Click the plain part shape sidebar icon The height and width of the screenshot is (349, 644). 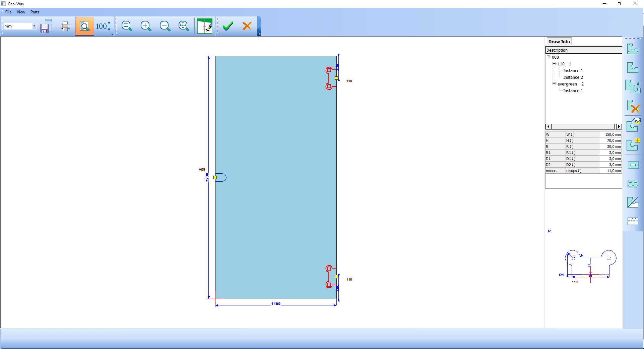click(633, 68)
